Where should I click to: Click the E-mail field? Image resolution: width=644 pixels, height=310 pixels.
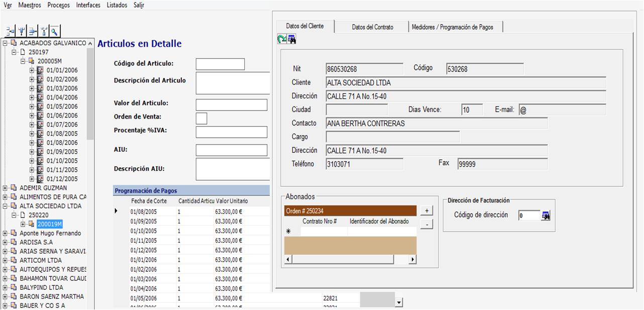563,110
